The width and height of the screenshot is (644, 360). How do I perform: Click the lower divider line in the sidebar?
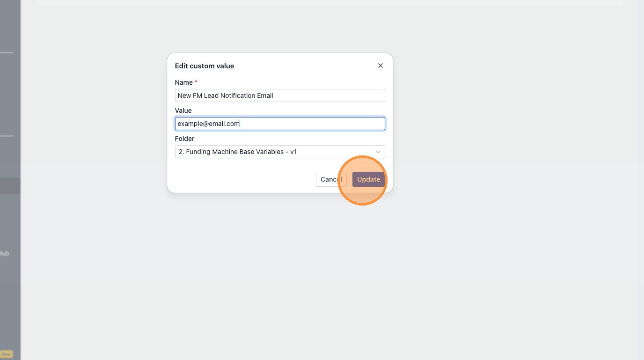(7, 136)
